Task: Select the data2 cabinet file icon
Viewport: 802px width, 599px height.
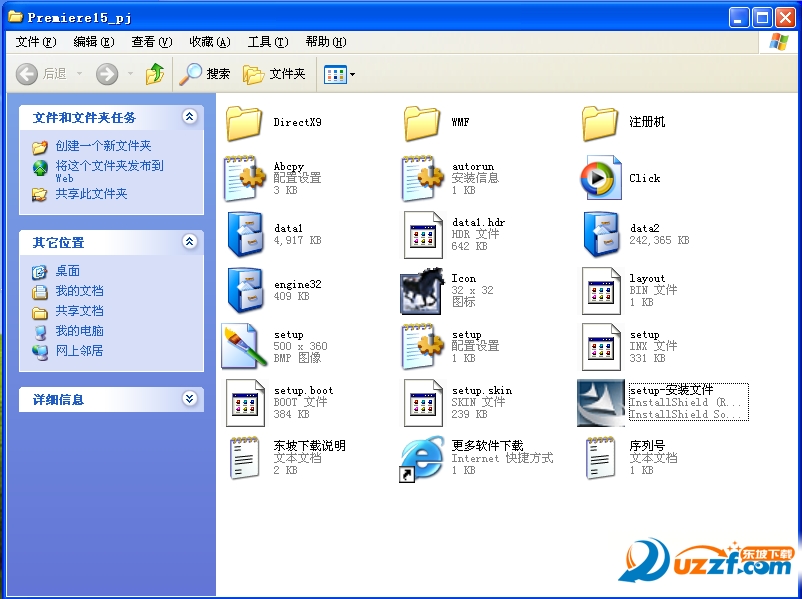Action: [602, 234]
